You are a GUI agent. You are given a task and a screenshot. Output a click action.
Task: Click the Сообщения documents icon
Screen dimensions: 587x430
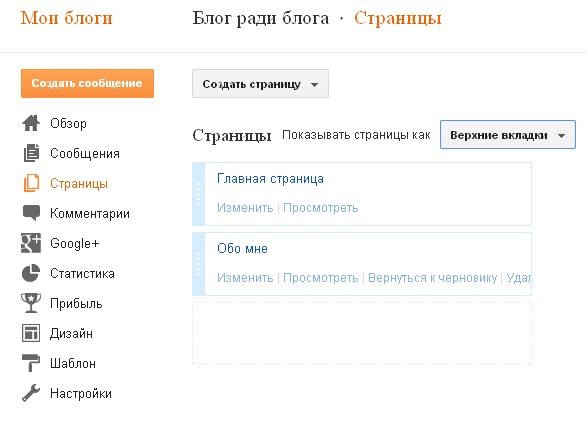(x=31, y=153)
